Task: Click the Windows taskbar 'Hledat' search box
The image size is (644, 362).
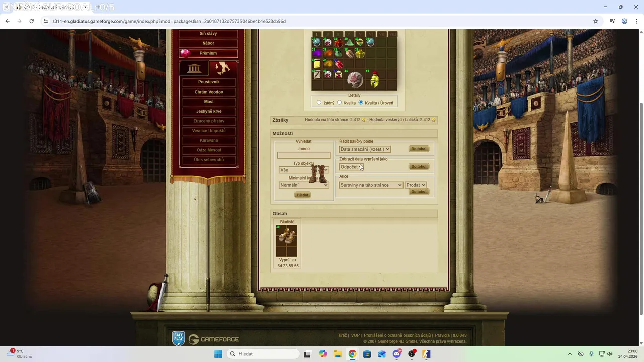Action: pos(264,354)
